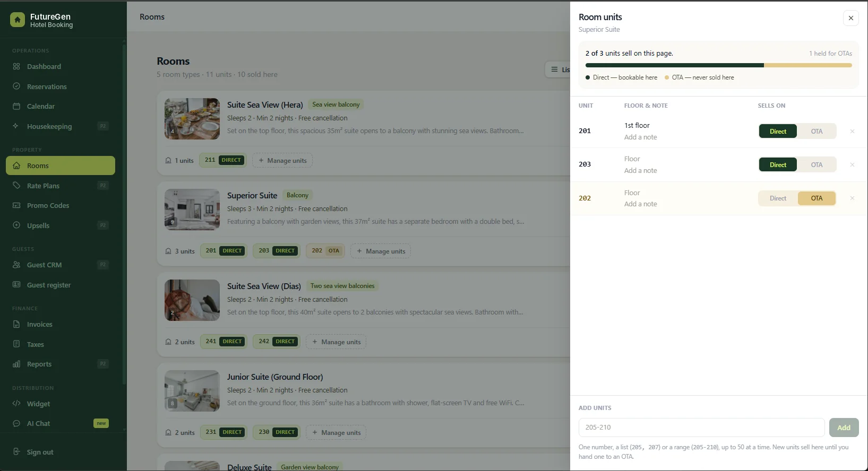Click unit chip 202 OTA in Superior Suite
This screenshot has height=471, width=868.
(x=325, y=251)
